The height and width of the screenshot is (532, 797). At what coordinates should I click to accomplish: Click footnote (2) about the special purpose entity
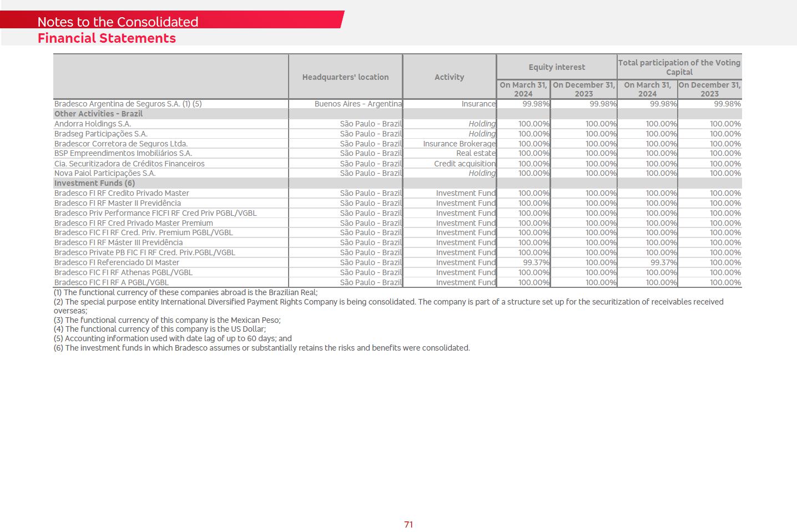tap(389, 302)
